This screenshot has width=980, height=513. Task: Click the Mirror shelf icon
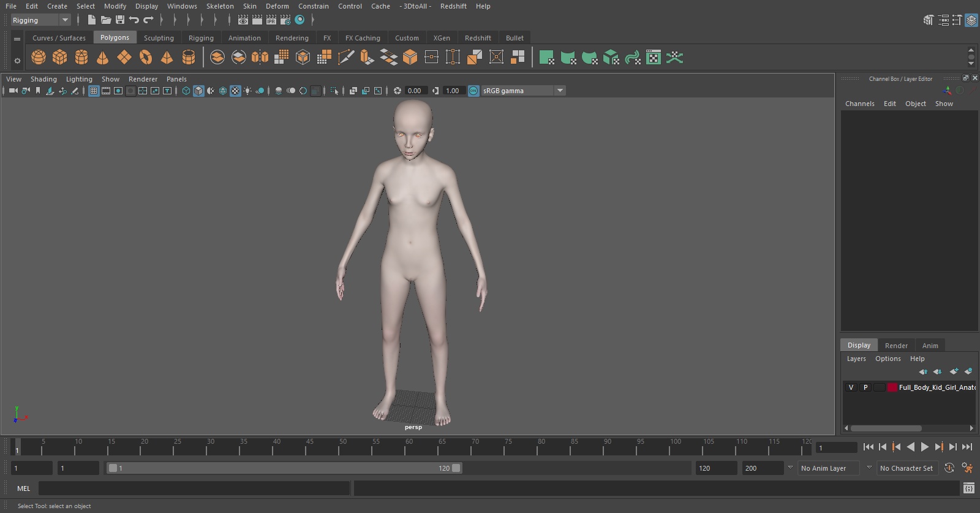coord(260,58)
